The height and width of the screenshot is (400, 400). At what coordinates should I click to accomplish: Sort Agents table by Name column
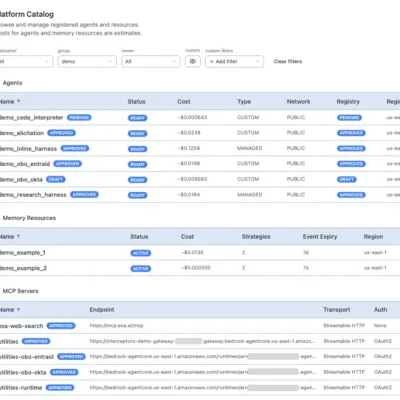[x=9, y=101]
